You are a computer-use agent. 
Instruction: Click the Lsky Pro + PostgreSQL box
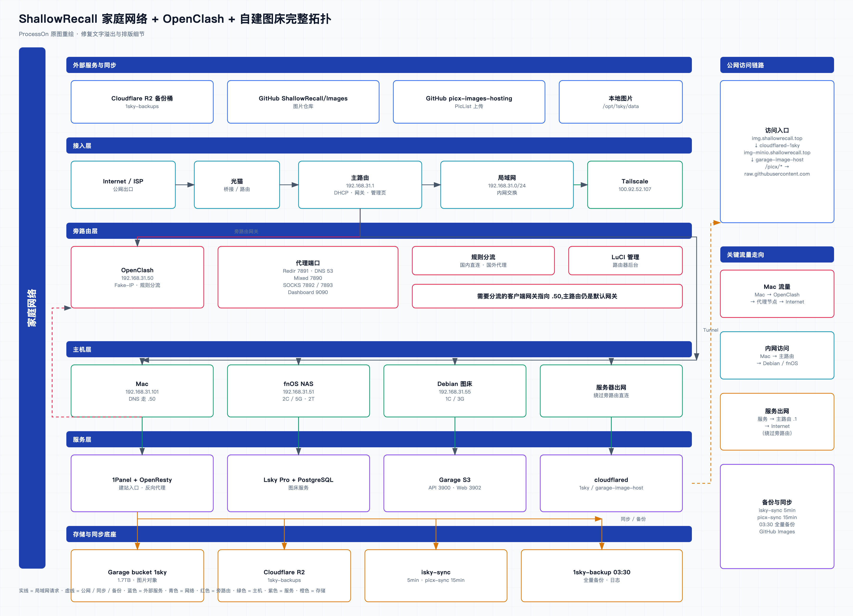point(299,483)
